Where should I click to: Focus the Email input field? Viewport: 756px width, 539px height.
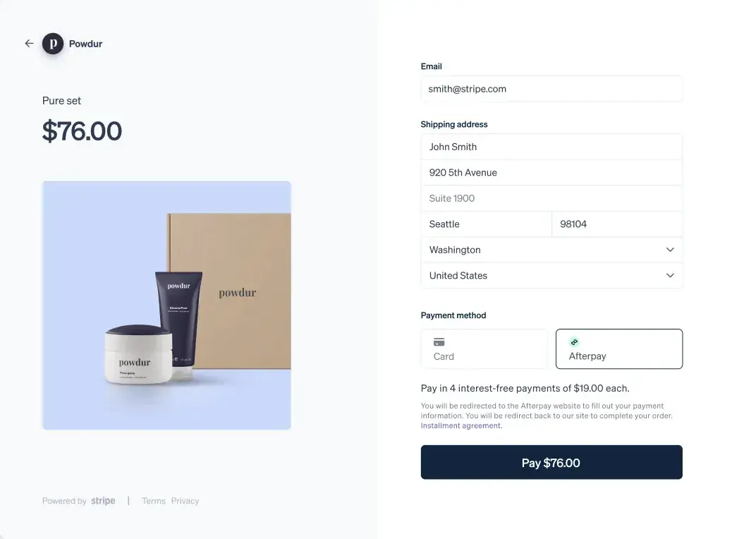(x=551, y=89)
